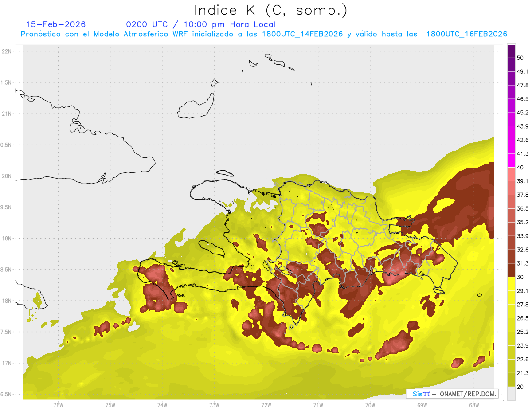Click the colorbar label "21.3"
Viewport: 532px width, 411px height.
[523, 373]
